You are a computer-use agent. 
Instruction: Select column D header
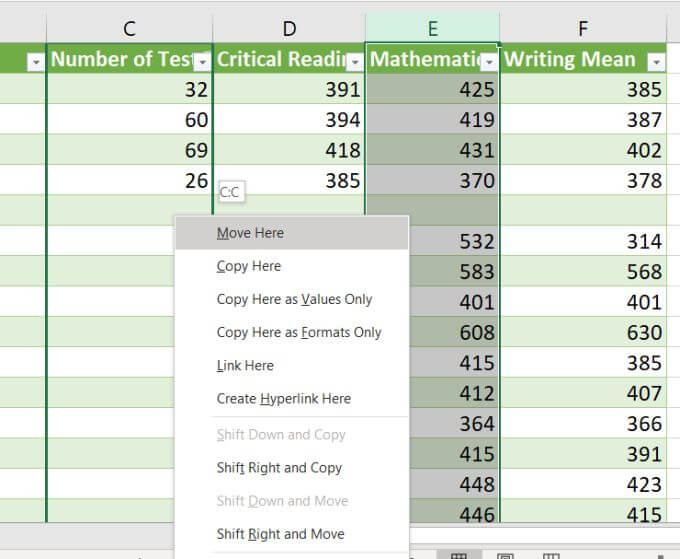pos(289,29)
